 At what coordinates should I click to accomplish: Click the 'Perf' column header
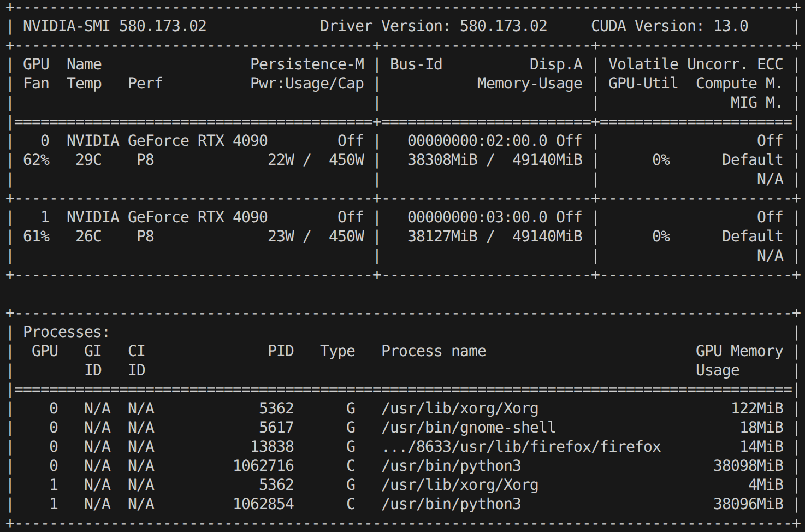[145, 84]
